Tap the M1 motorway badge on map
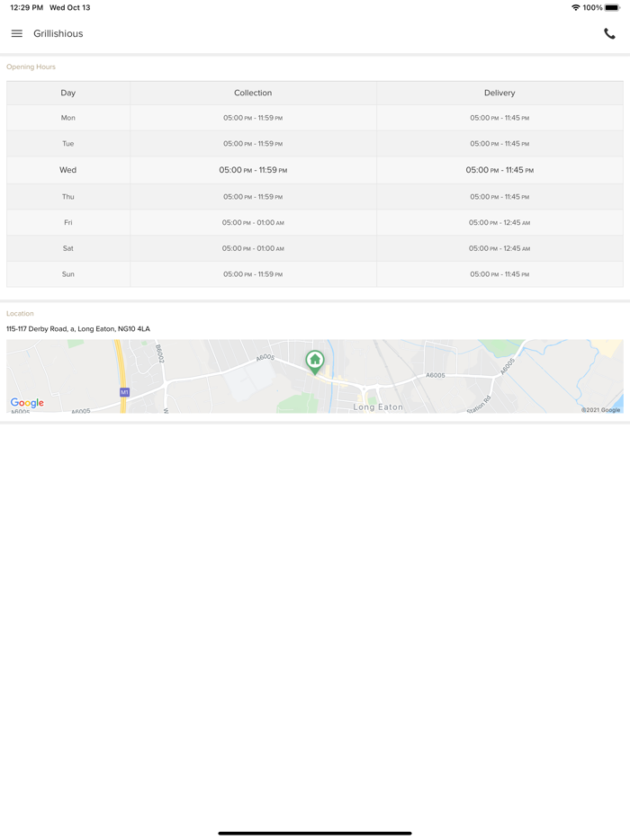Screen dimensions: 630x840 (x=124, y=392)
